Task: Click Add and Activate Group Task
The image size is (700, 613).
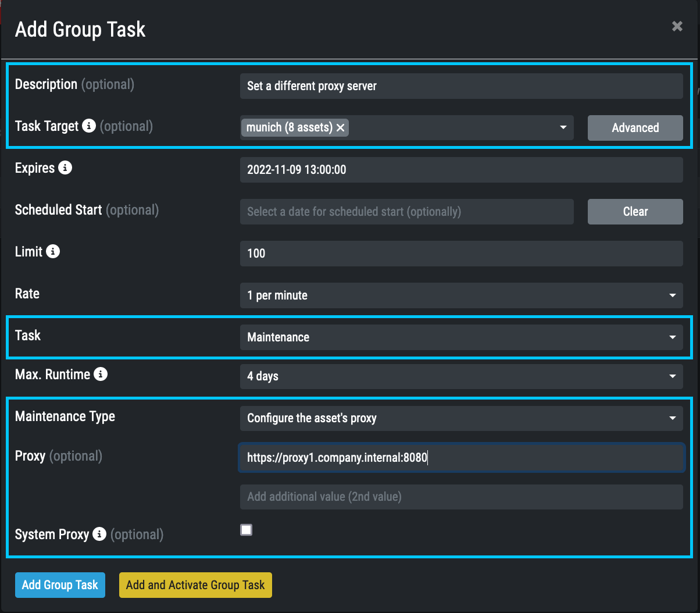Action: coord(195,585)
